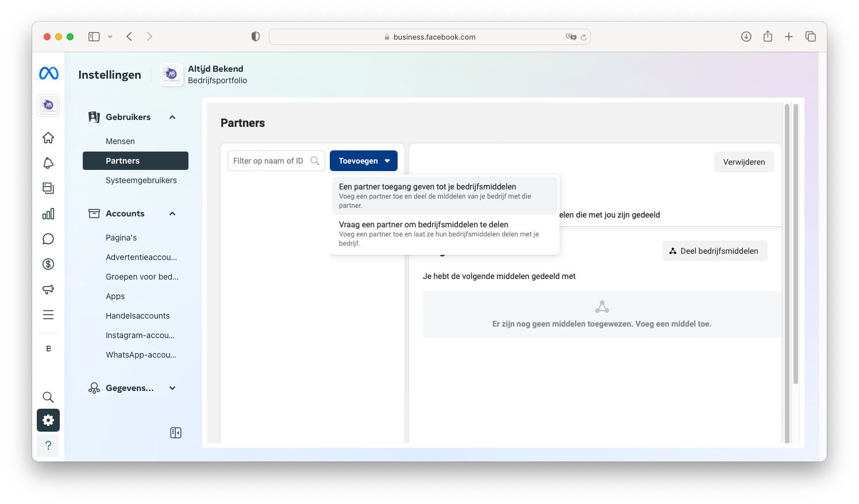Click the billing dollar sign icon
859x504 pixels.
click(48, 264)
